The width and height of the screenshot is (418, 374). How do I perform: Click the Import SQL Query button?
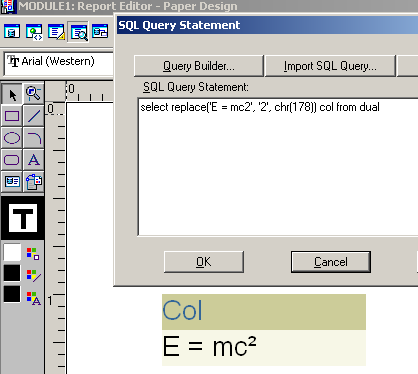click(330, 66)
